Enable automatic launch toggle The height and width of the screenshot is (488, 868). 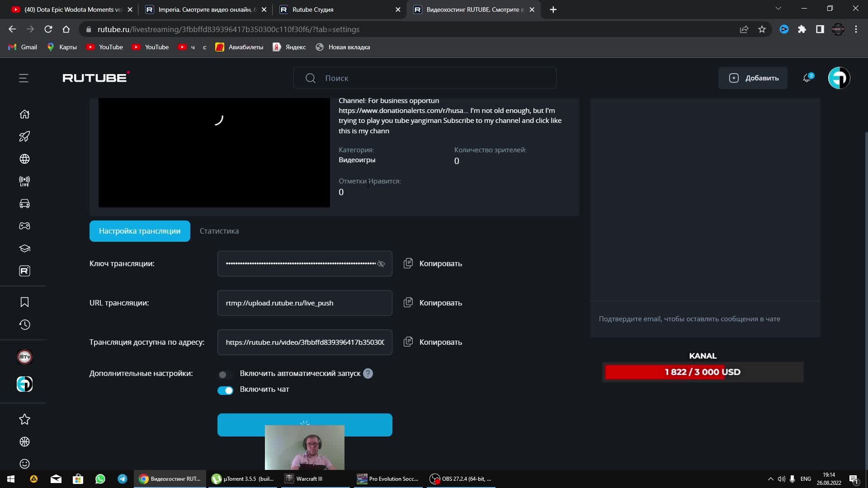(x=225, y=375)
